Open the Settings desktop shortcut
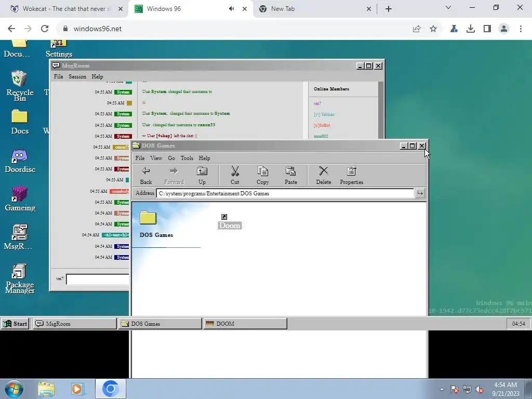Image resolution: width=532 pixels, height=399 pixels. [59, 49]
